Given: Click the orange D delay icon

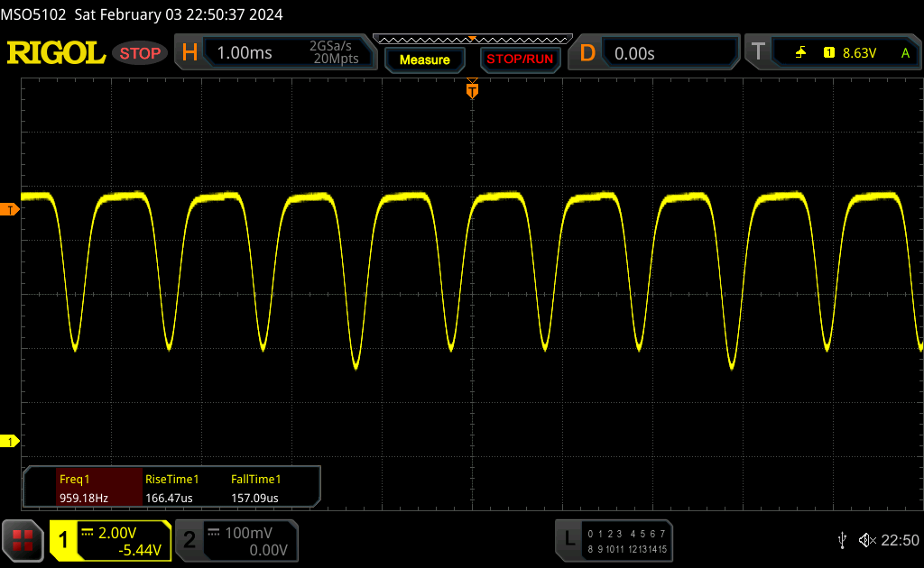Looking at the screenshot, I should pos(587,53).
